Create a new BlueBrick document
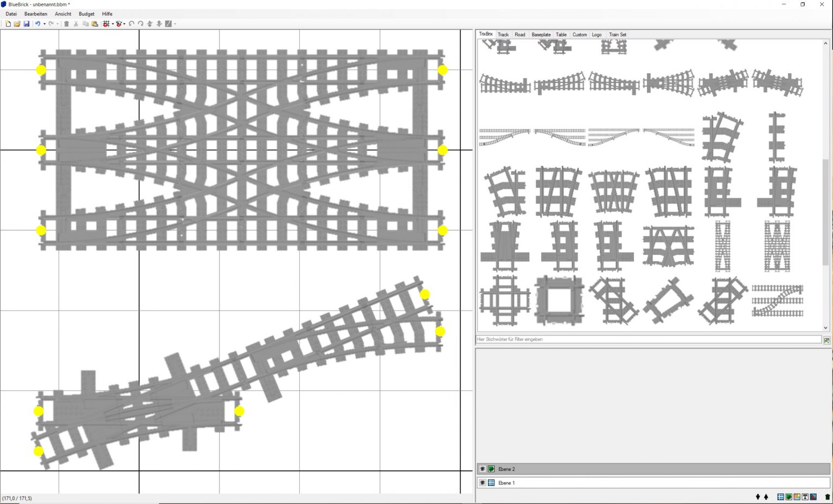The width and height of the screenshot is (833, 504). point(8,24)
